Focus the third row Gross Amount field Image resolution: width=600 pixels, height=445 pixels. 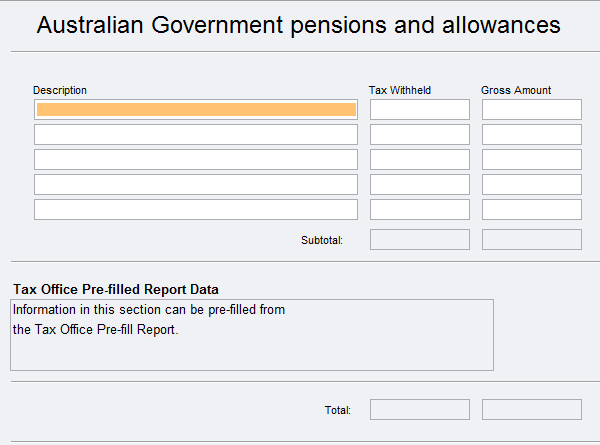[532, 160]
